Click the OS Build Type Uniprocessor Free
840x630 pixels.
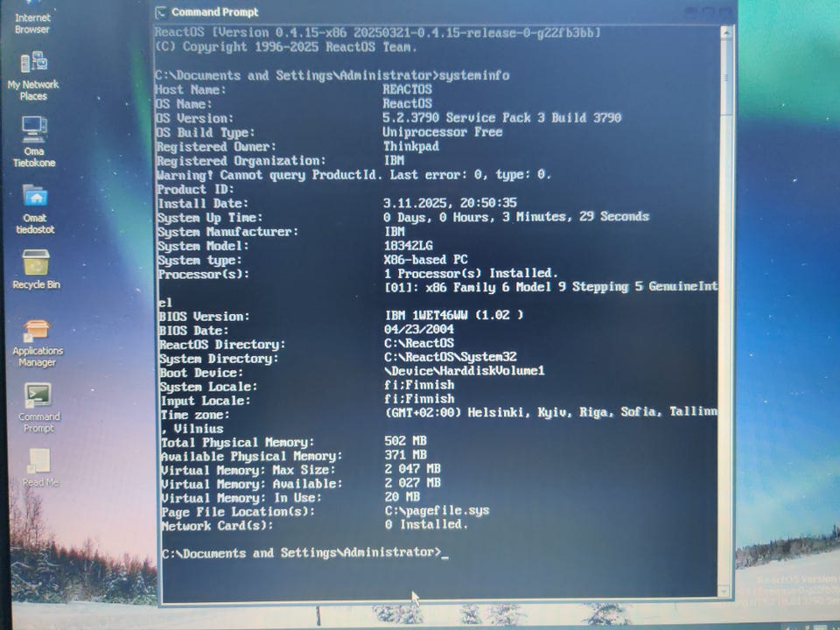(443, 132)
